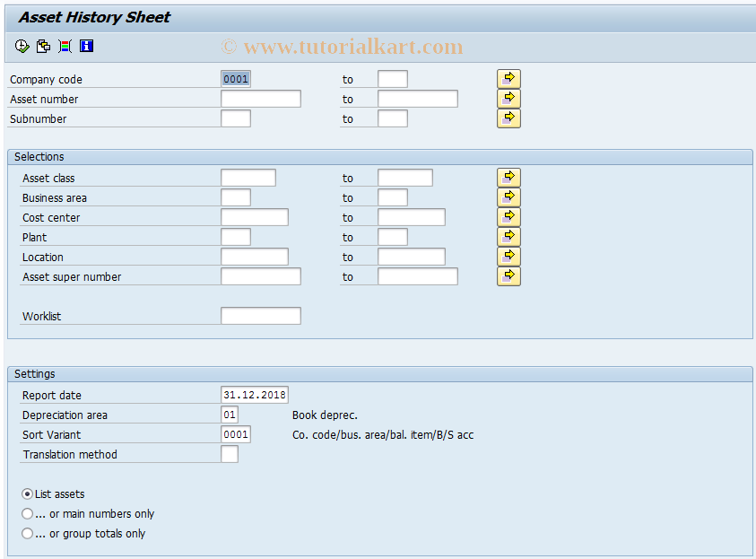Click the Execute clock icon
The width and height of the screenshot is (756, 559).
[x=22, y=47]
